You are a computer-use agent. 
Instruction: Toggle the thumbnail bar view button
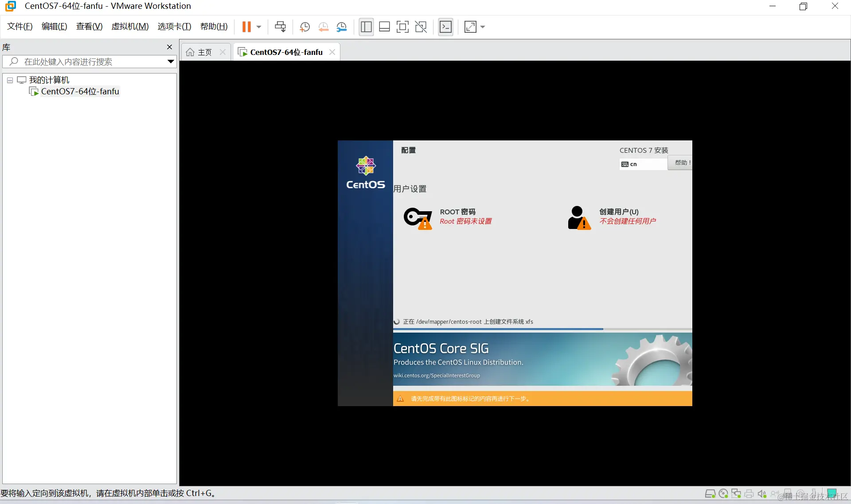coord(384,27)
